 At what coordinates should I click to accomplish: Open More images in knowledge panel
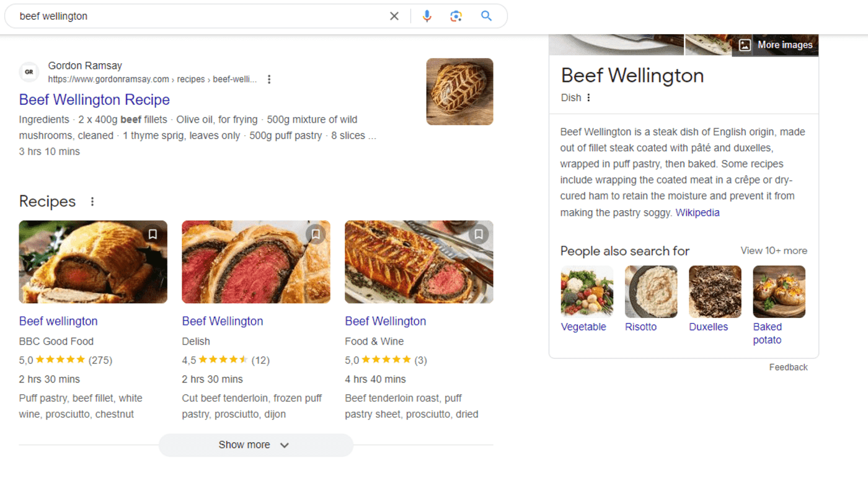pos(776,45)
